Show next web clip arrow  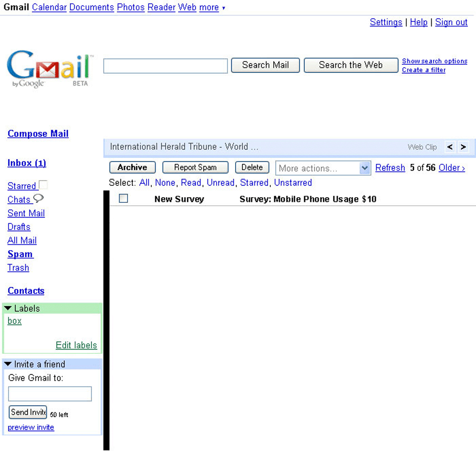(x=463, y=147)
